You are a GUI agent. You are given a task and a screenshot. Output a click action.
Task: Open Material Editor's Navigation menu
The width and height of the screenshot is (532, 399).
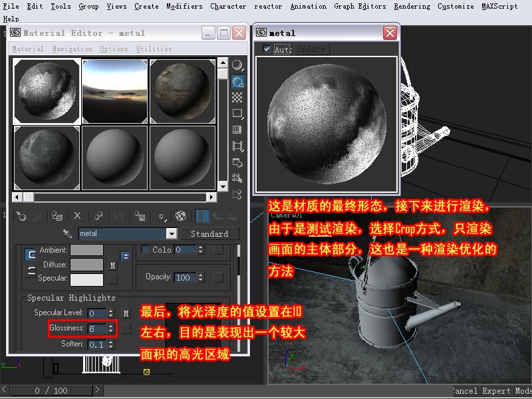(x=72, y=49)
